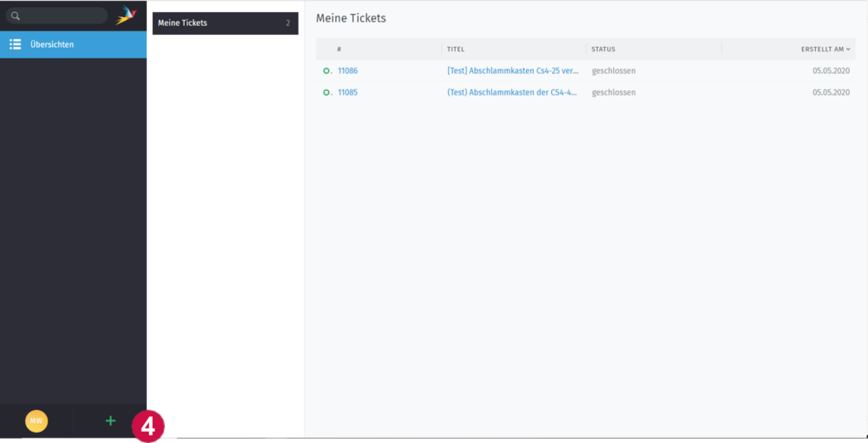Open the MW user avatar menu
868x443 pixels.
pyautogui.click(x=36, y=421)
